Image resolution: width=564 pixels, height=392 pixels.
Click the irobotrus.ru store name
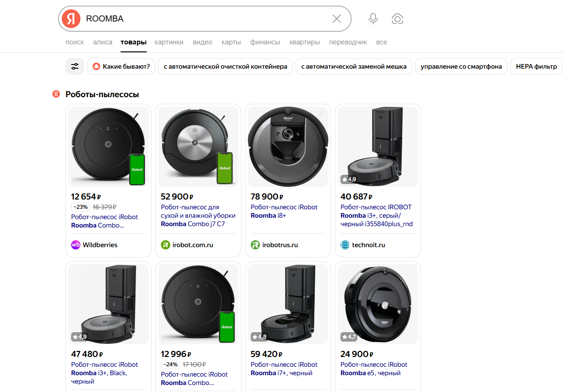(280, 245)
